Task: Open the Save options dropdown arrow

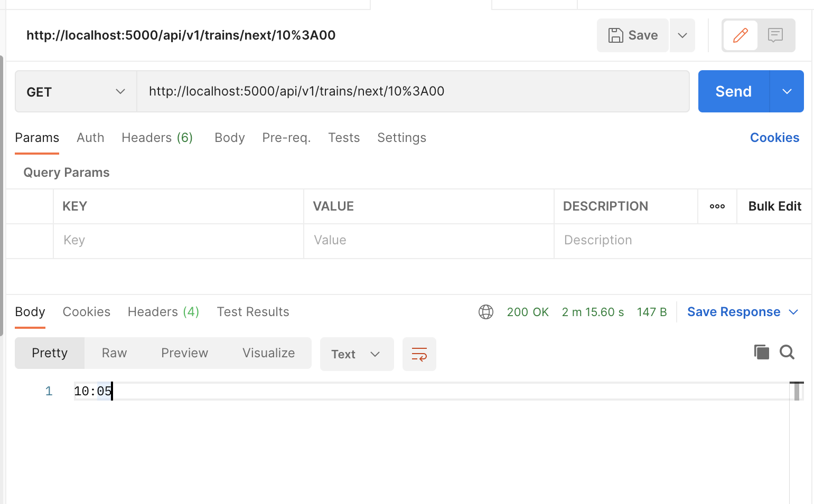Action: pyautogui.click(x=682, y=35)
